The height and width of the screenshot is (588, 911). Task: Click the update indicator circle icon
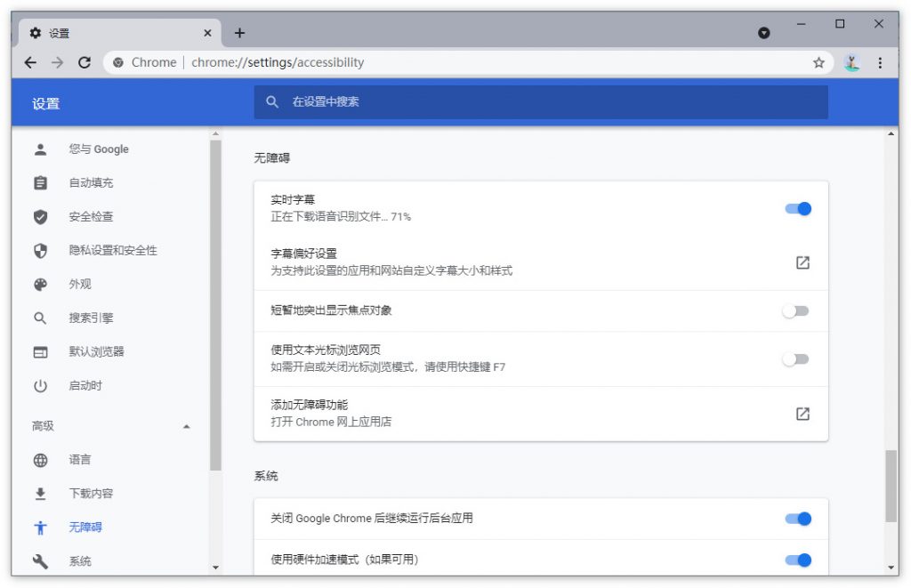[763, 32]
